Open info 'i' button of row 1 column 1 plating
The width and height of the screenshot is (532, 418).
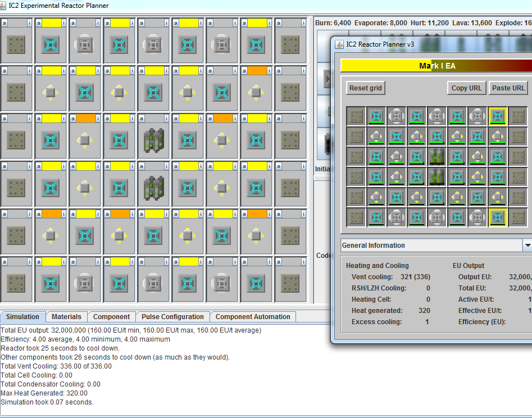coord(30,22)
